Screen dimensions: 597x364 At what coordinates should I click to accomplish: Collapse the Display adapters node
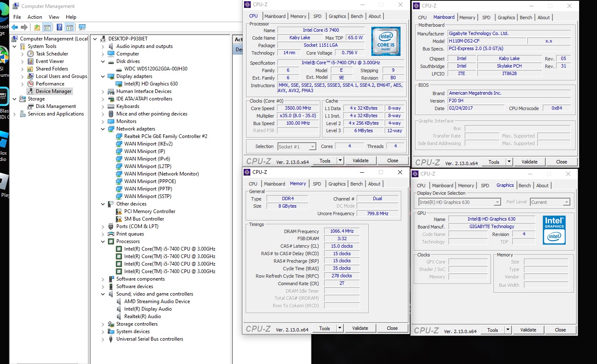[x=103, y=76]
